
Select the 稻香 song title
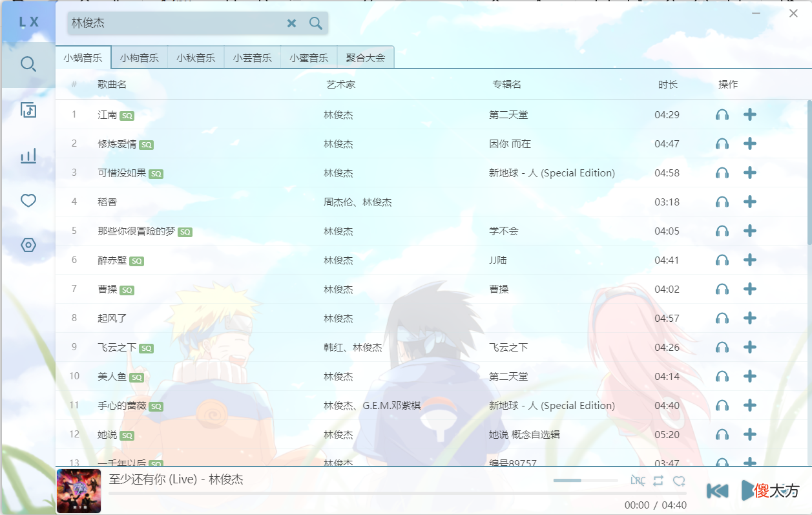pyautogui.click(x=107, y=202)
